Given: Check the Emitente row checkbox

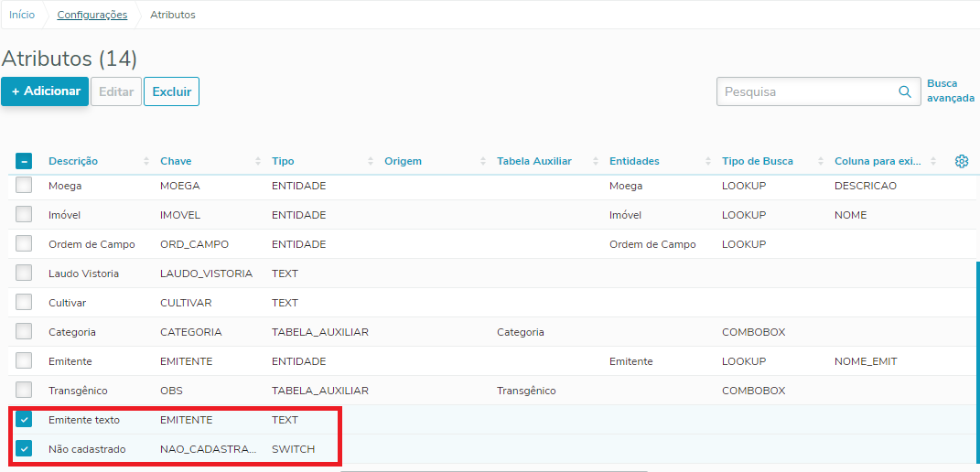Looking at the screenshot, I should [24, 360].
